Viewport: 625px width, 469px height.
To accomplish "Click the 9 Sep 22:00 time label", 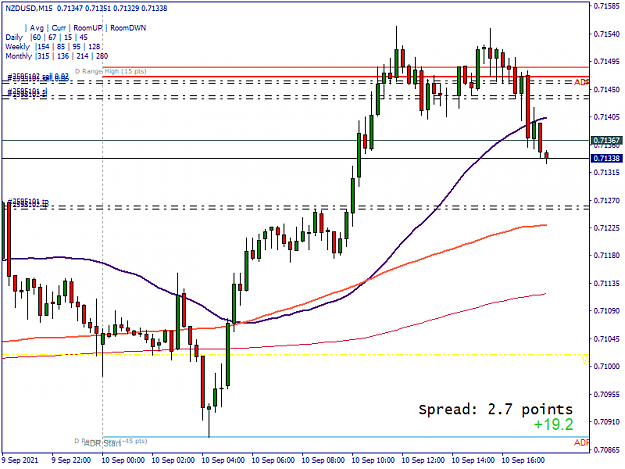I will click(71, 460).
